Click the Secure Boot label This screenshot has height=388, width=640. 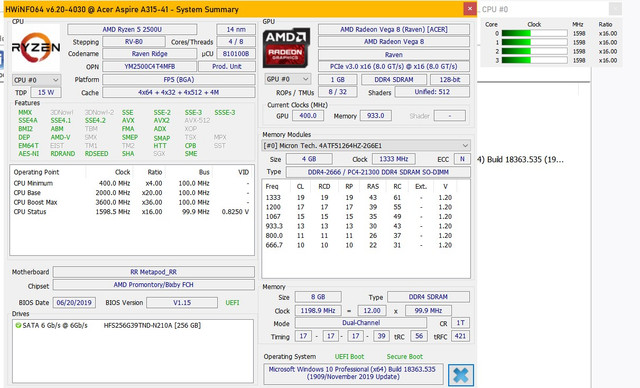404,357
